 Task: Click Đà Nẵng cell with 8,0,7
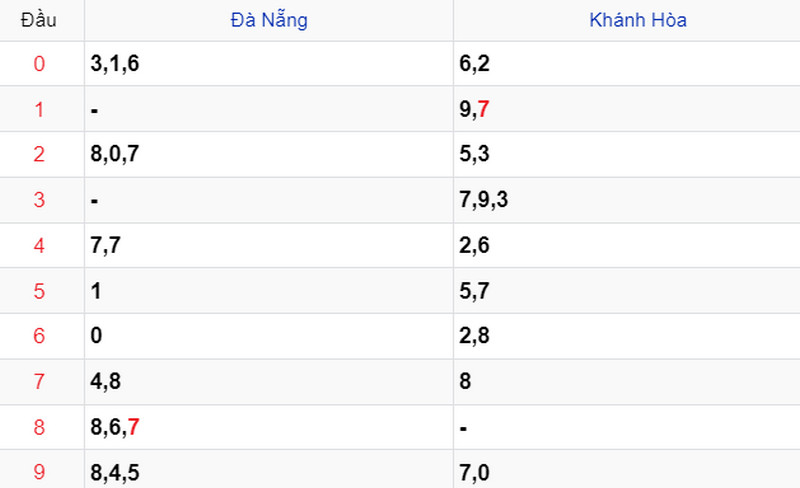click(269, 154)
